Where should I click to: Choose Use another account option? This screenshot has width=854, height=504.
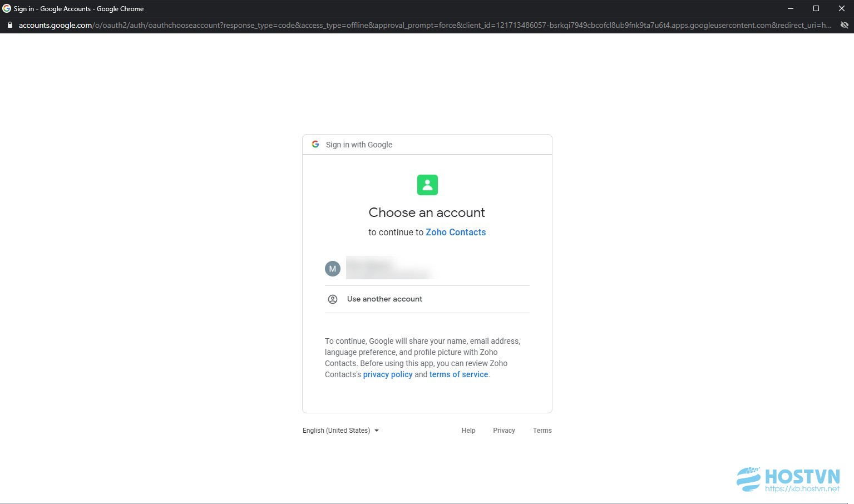(427, 299)
